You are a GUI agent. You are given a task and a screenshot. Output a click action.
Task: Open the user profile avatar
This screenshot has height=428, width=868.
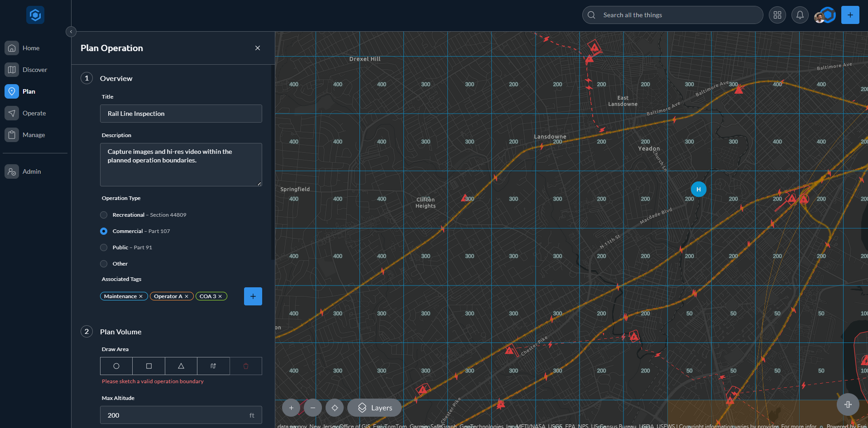(825, 15)
